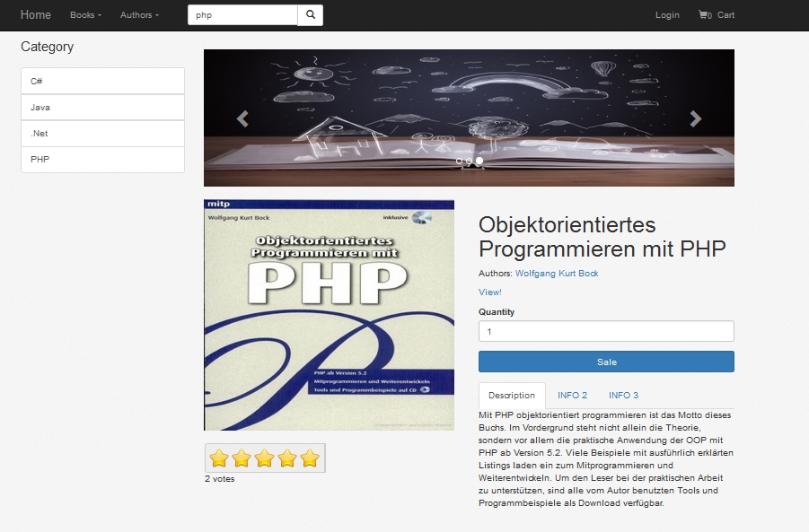809x532 pixels.
Task: Rate the book five stars
Action: coord(310,458)
